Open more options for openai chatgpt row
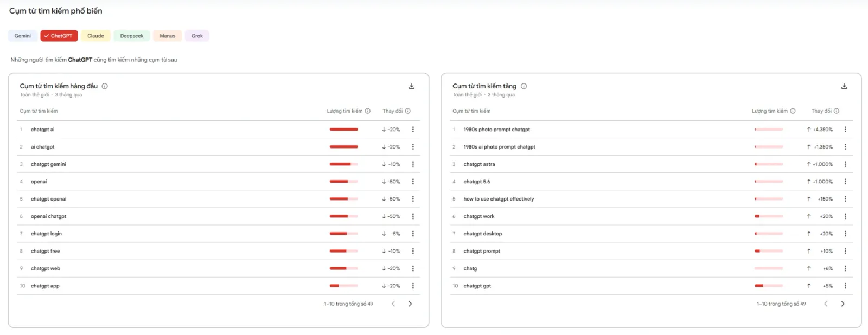The width and height of the screenshot is (868, 335). coord(413,216)
